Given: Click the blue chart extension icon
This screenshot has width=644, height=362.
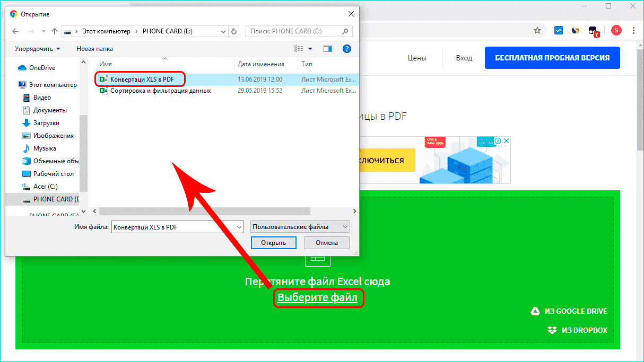Looking at the screenshot, I should (559, 30).
